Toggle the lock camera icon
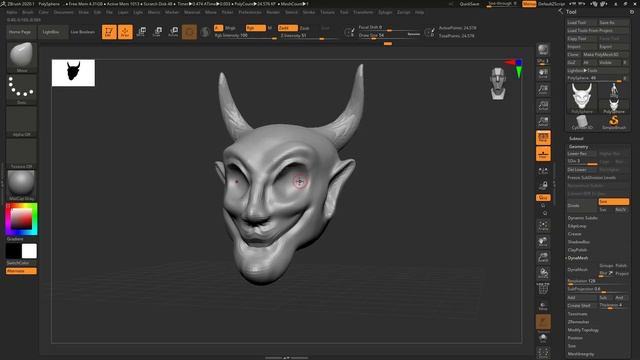The image size is (640, 360). point(543,186)
